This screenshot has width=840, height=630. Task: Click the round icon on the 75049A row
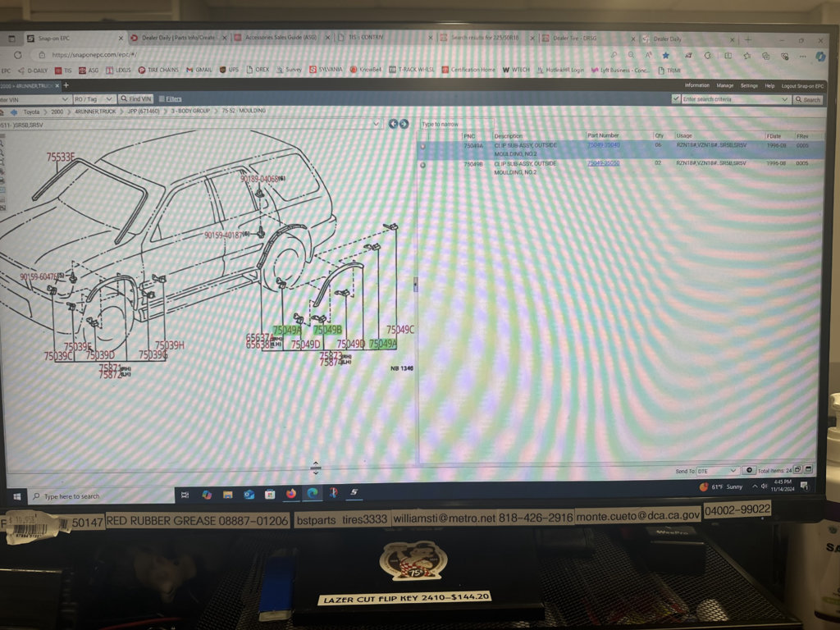422,146
